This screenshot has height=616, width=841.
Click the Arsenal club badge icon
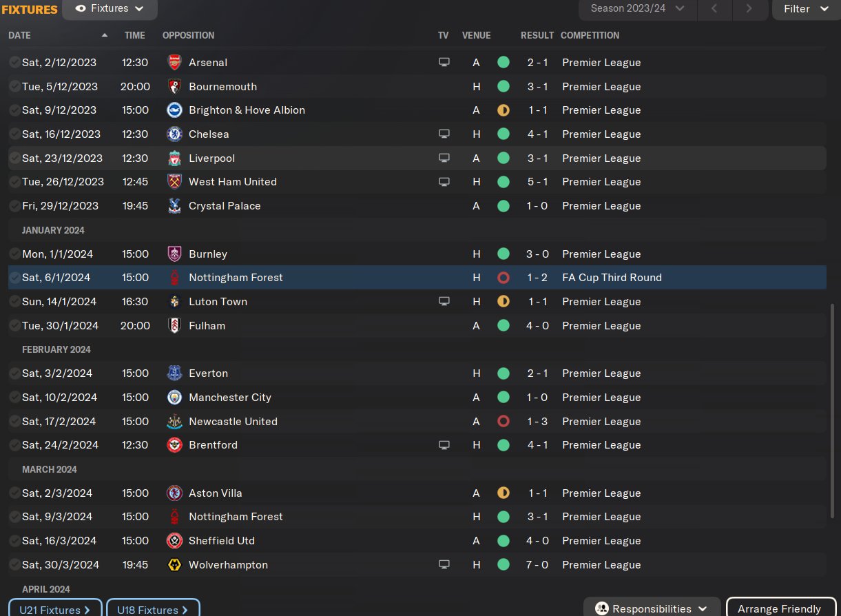click(174, 63)
